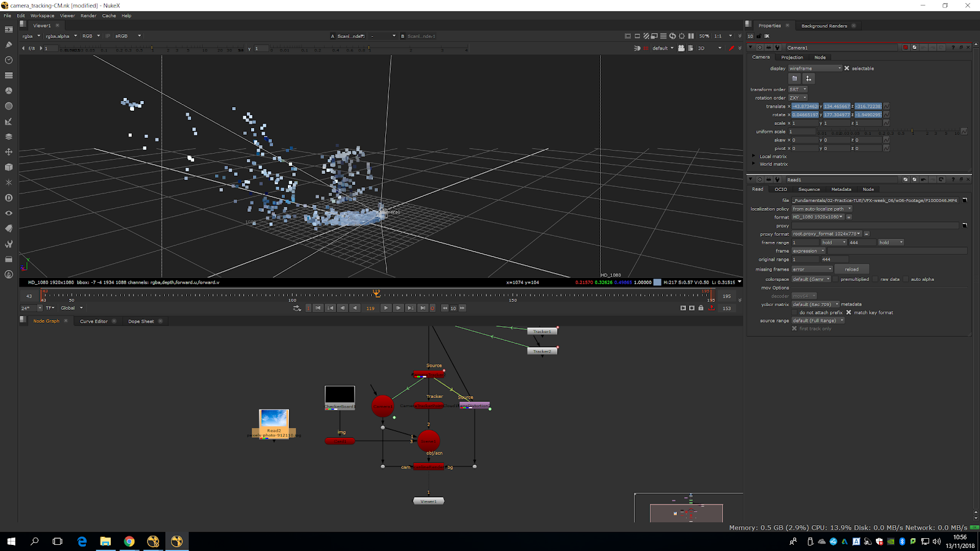This screenshot has height=551, width=980.
Task: Toggle the selectable checkbox for Camera1
Action: click(x=846, y=69)
